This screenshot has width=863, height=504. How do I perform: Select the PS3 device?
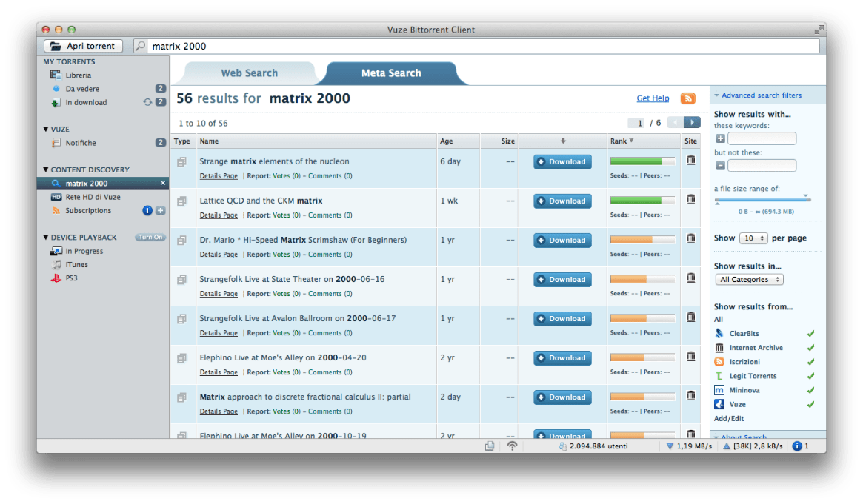[71, 278]
